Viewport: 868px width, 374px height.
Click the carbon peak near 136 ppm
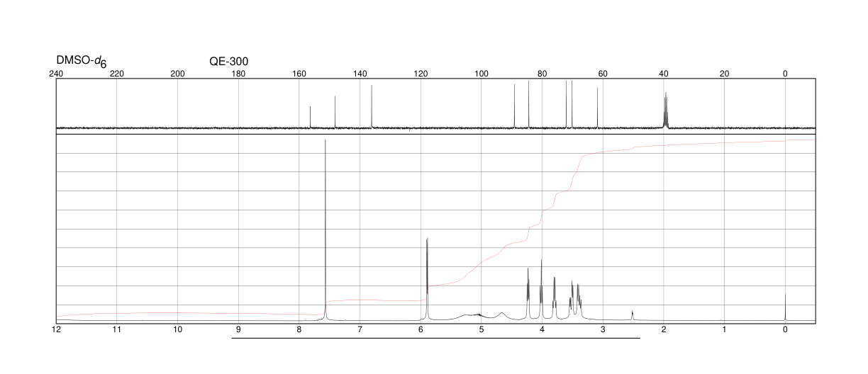pos(372,107)
